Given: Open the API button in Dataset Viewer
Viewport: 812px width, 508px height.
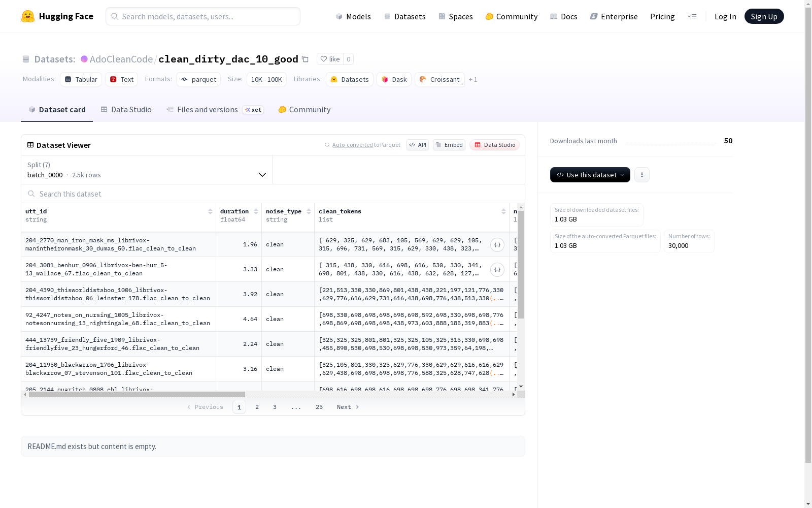Looking at the screenshot, I should click(418, 145).
